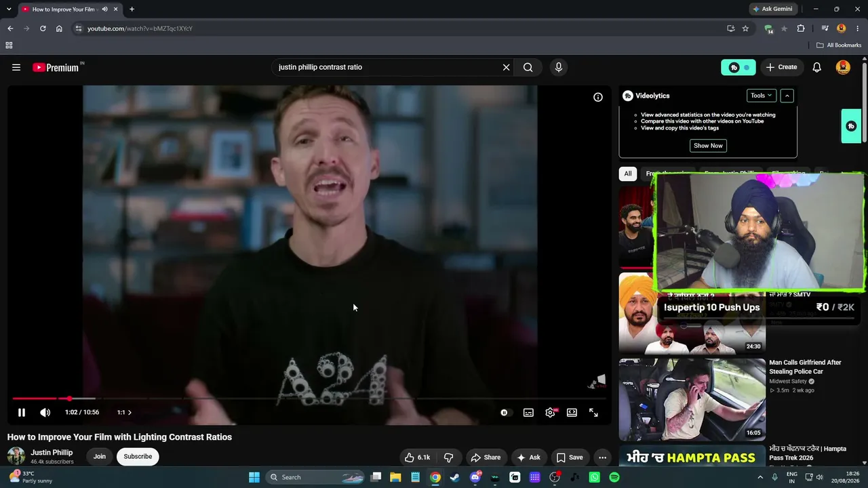Open the 1:1 chapter chevron in player

[x=125, y=412]
